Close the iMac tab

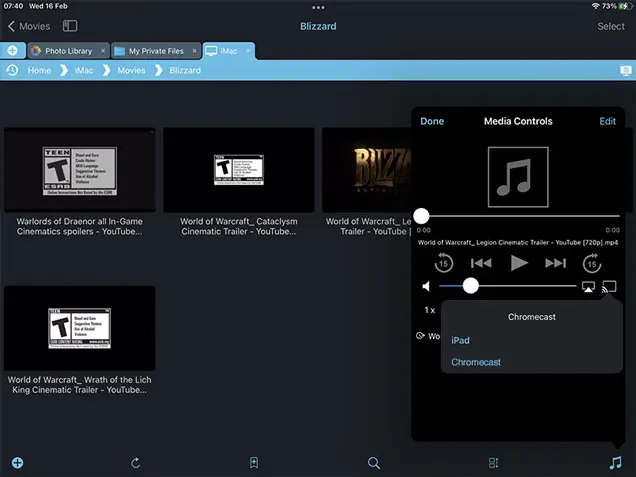[x=248, y=51]
